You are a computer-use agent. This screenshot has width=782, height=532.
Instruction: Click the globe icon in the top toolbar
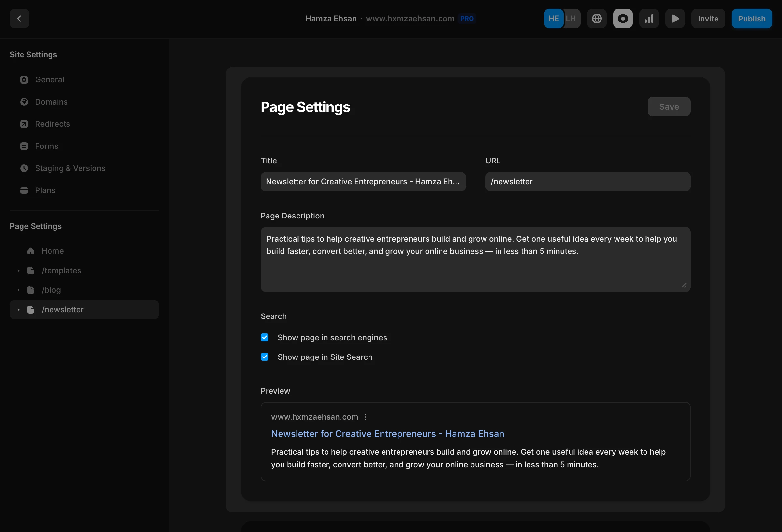[597, 19]
